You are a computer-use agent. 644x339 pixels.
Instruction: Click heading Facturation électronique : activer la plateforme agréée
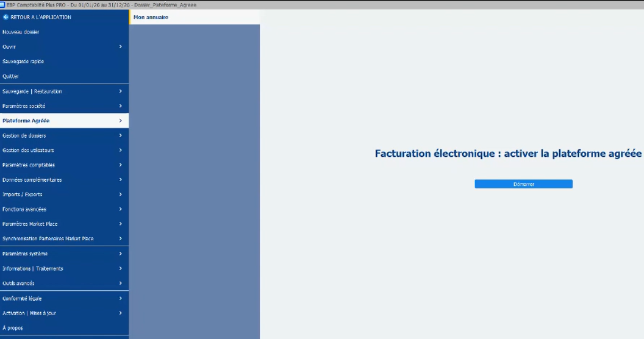[x=508, y=154]
